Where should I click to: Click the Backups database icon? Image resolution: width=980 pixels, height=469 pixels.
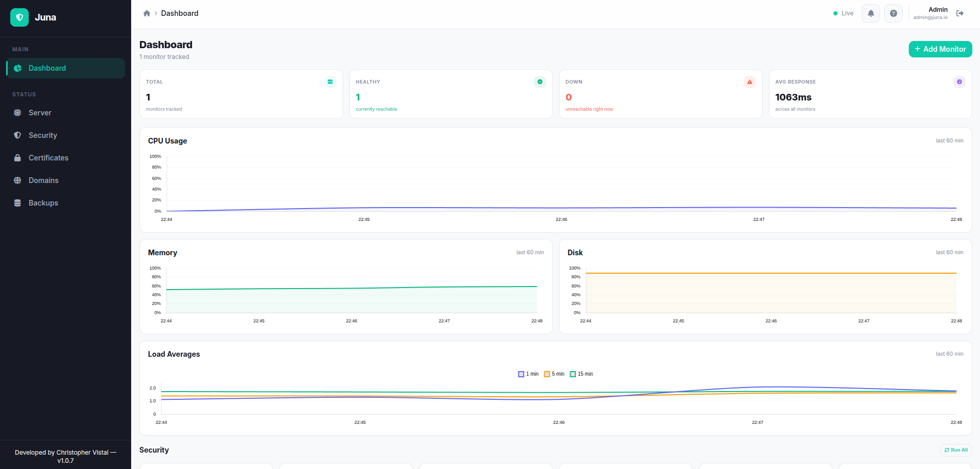click(17, 203)
